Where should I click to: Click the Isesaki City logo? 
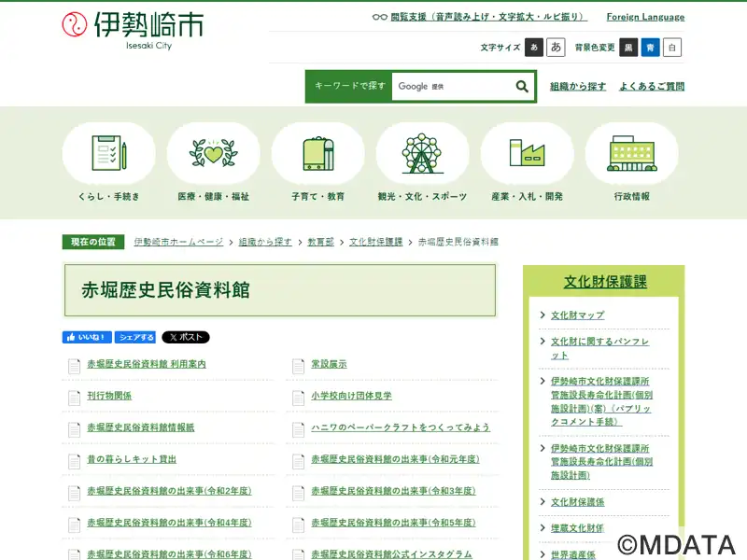(132, 30)
